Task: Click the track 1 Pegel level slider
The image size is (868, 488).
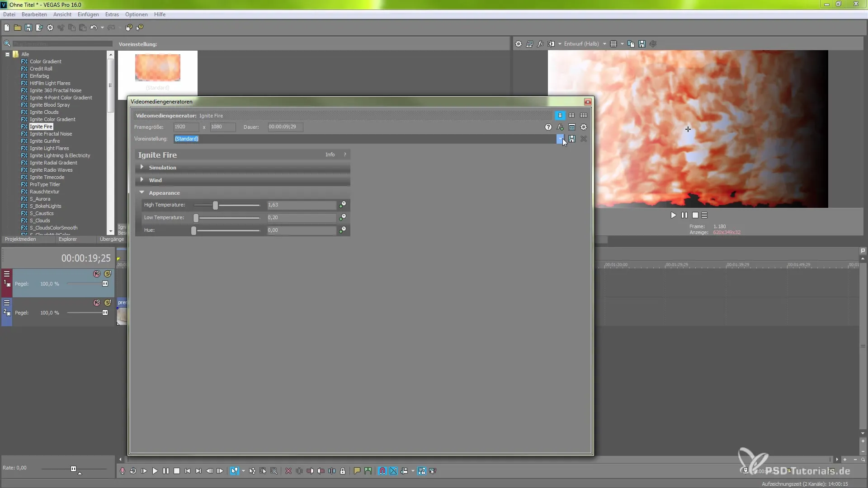Action: 105,284
